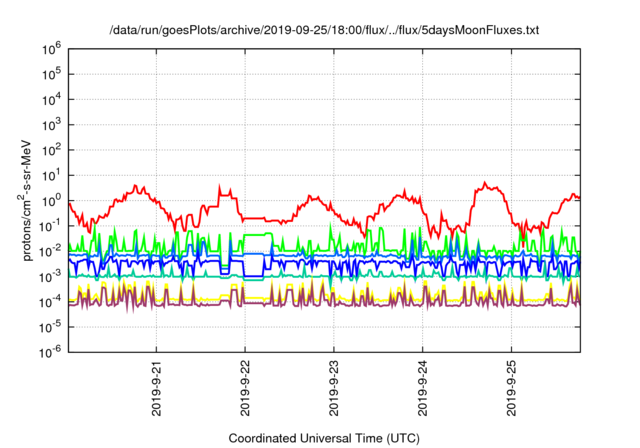
Task: Click the 10^0 y-axis label
Action: 51,202
